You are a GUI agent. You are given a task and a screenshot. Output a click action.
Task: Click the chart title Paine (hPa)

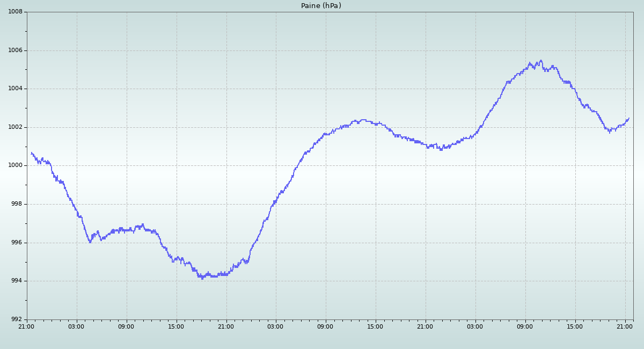pos(321,6)
